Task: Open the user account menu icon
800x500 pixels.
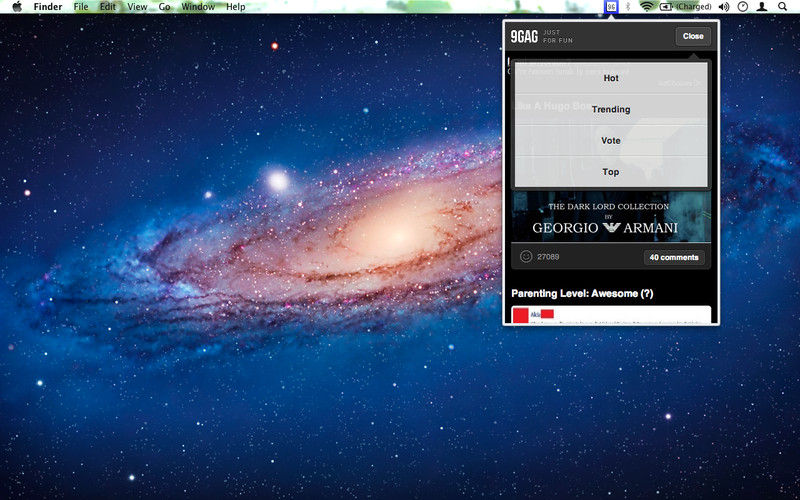Action: (762, 7)
